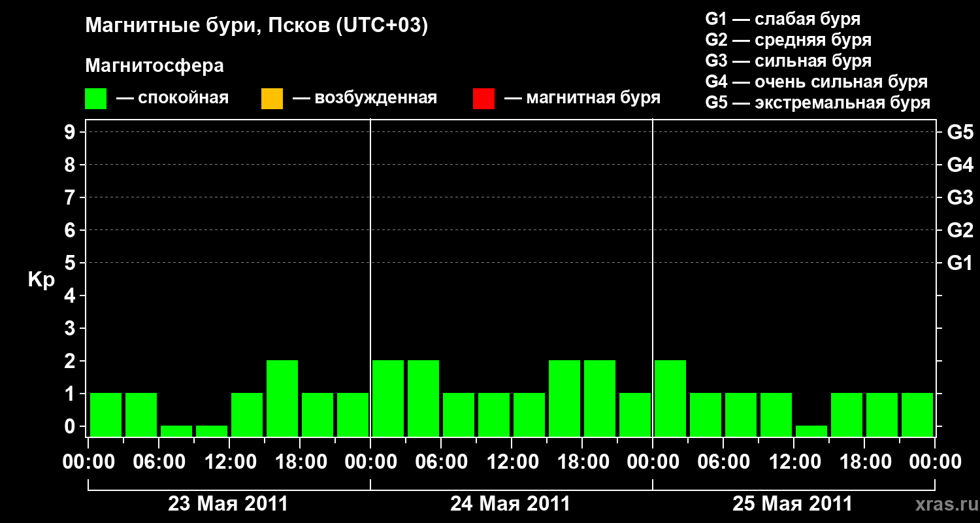Click the "23 Мая 2011" date label
980x523 pixels.
pos(228,504)
